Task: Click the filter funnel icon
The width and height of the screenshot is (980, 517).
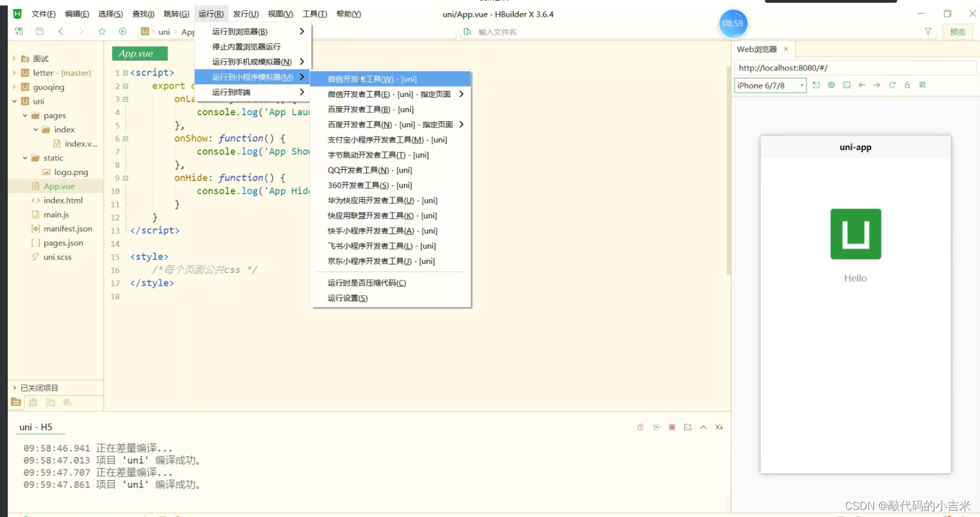Action: pos(928,31)
